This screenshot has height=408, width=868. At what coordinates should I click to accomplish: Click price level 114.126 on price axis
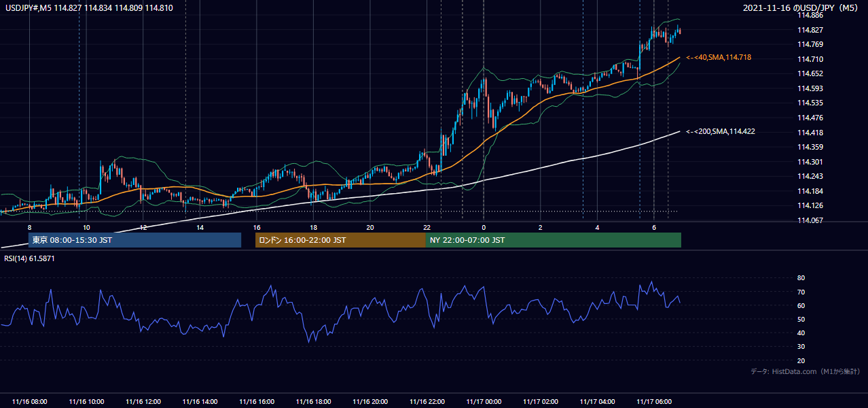(810, 206)
